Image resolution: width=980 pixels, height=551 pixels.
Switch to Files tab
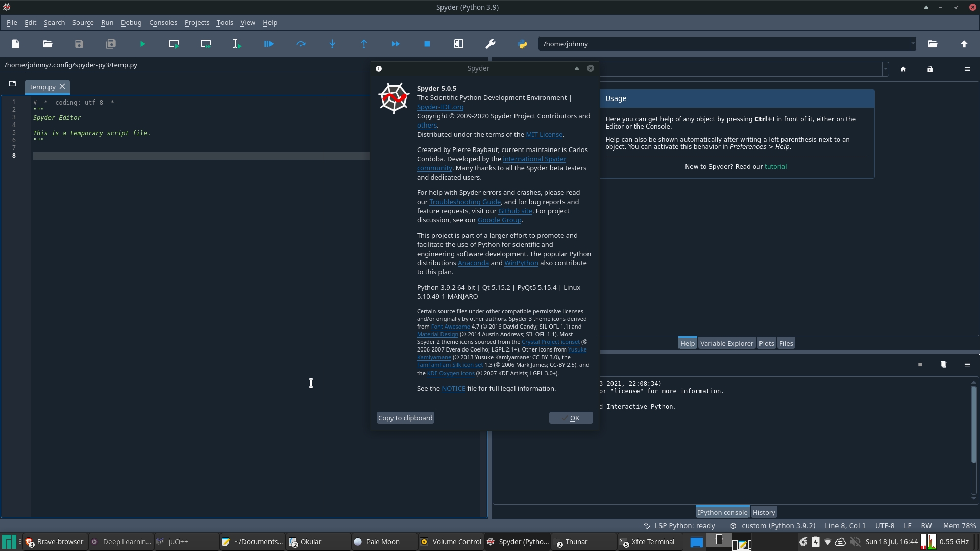point(786,343)
